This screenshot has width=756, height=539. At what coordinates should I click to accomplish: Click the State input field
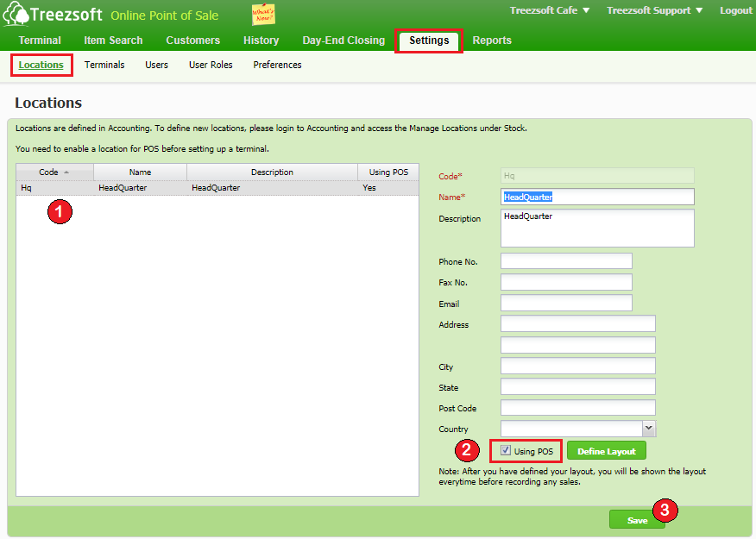(x=578, y=386)
